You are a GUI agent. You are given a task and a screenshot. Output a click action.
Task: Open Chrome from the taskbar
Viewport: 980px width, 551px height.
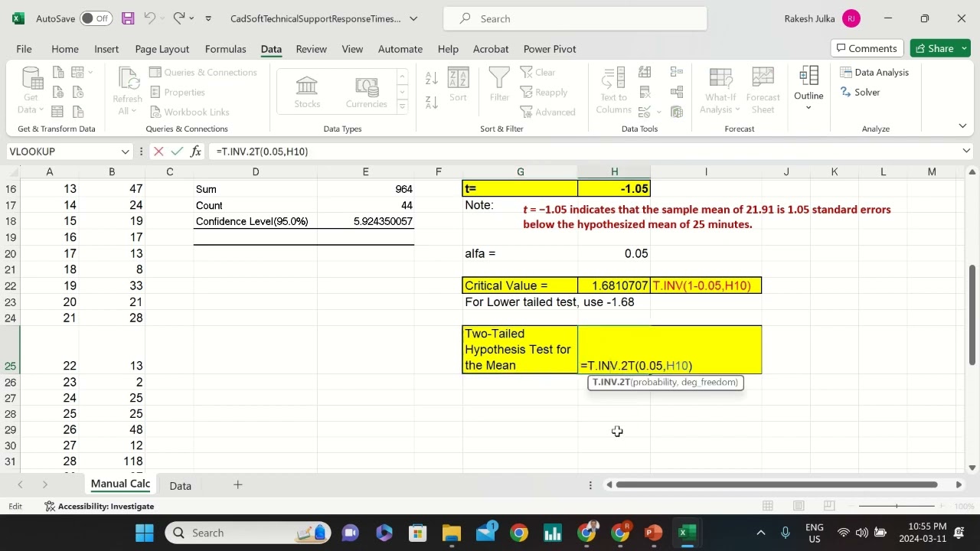[x=519, y=533]
